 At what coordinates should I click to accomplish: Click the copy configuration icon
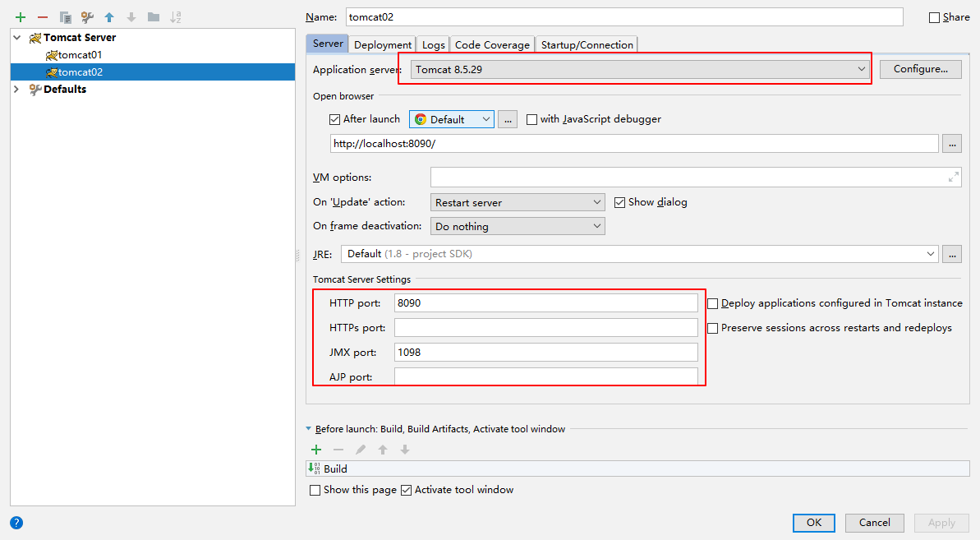[65, 17]
